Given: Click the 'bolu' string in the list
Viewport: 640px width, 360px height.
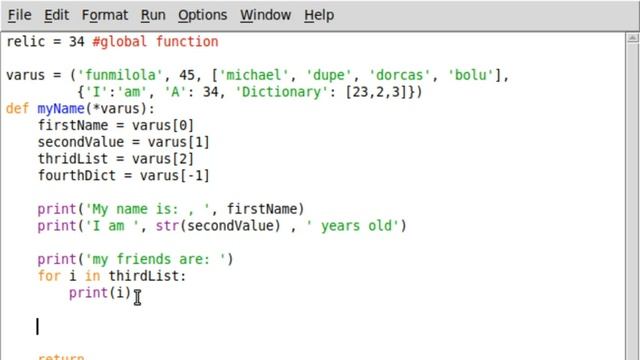Looking at the screenshot, I should pos(470,75).
